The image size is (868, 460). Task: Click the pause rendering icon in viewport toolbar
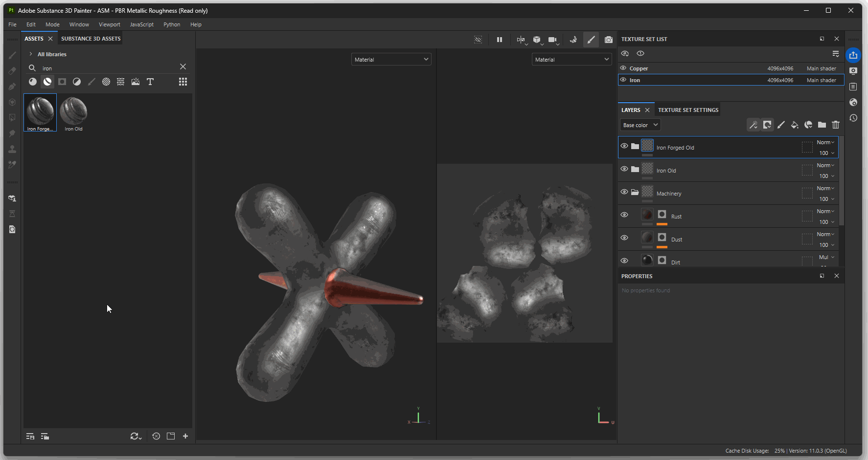click(500, 40)
